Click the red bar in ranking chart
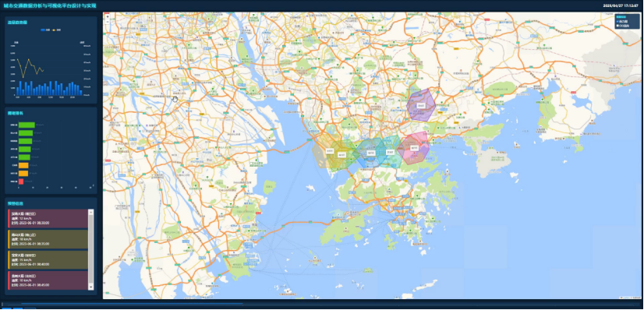The image size is (644, 310). (21, 181)
